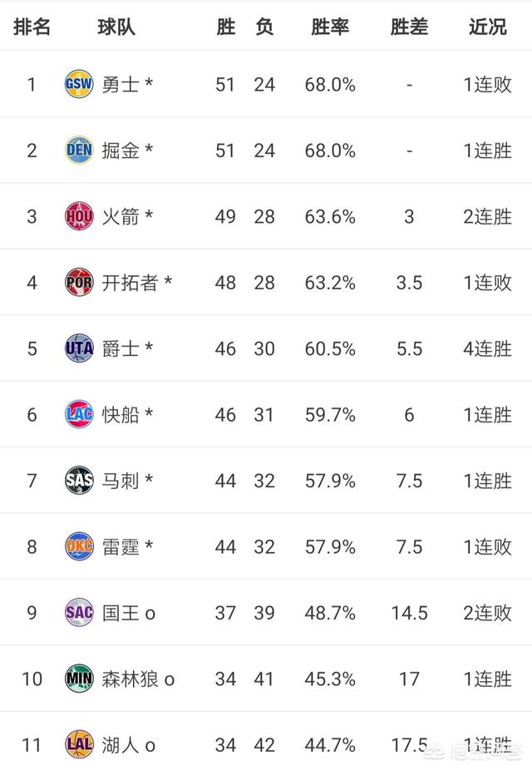532x770 pixels.
Task: Click the Spurs SAS team logo
Action: pyautogui.click(x=79, y=481)
